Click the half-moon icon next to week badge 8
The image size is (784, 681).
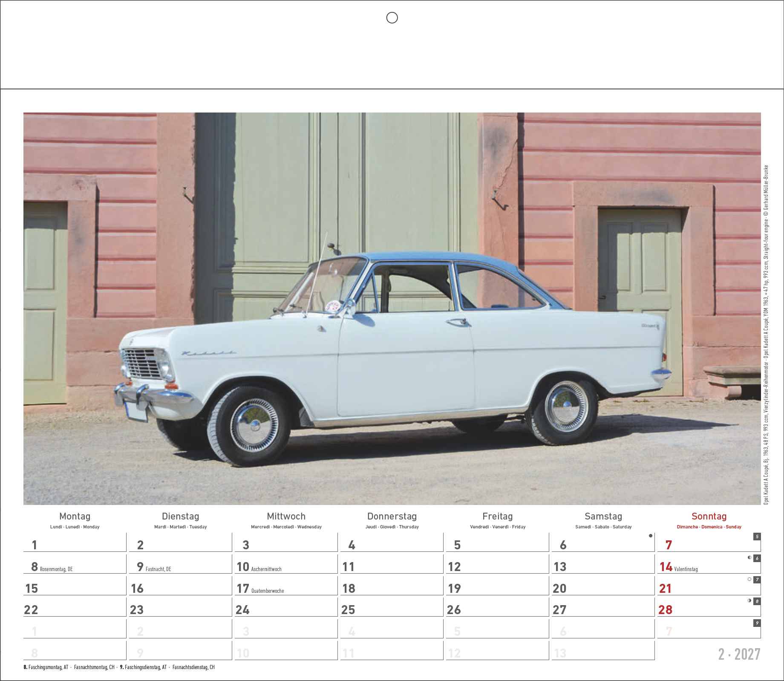coord(749,601)
